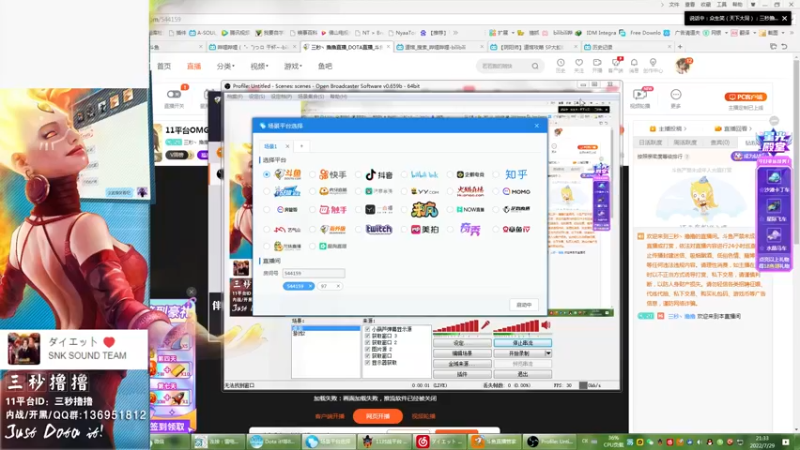Click the 更多 ellipsis icon
The height and width of the screenshot is (450, 800).
tap(676, 96)
